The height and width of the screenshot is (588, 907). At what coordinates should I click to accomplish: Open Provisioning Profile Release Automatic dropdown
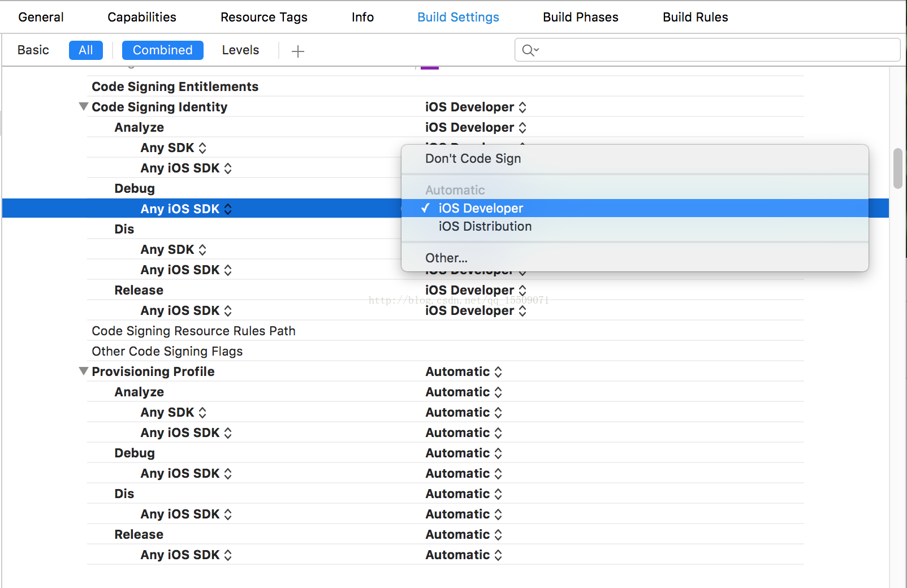click(464, 534)
